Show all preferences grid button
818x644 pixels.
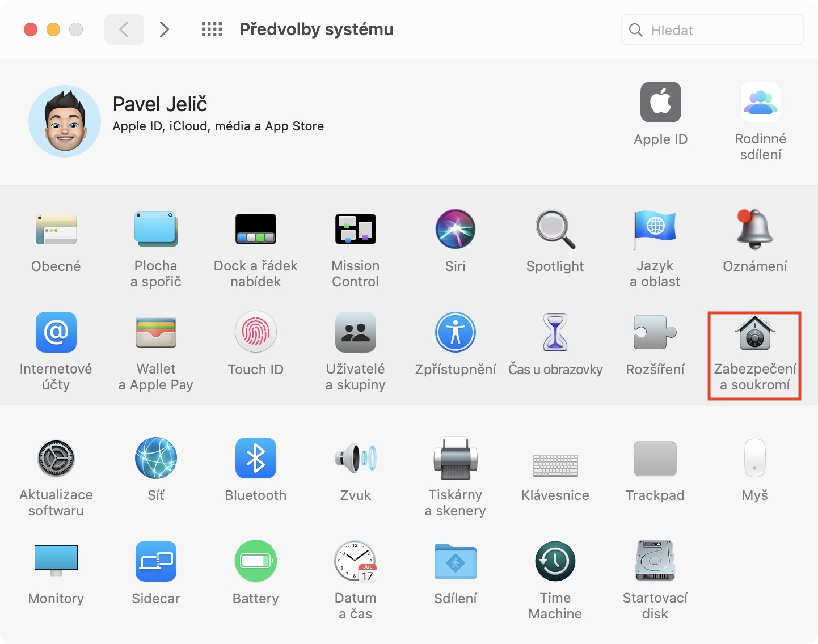coord(212,29)
